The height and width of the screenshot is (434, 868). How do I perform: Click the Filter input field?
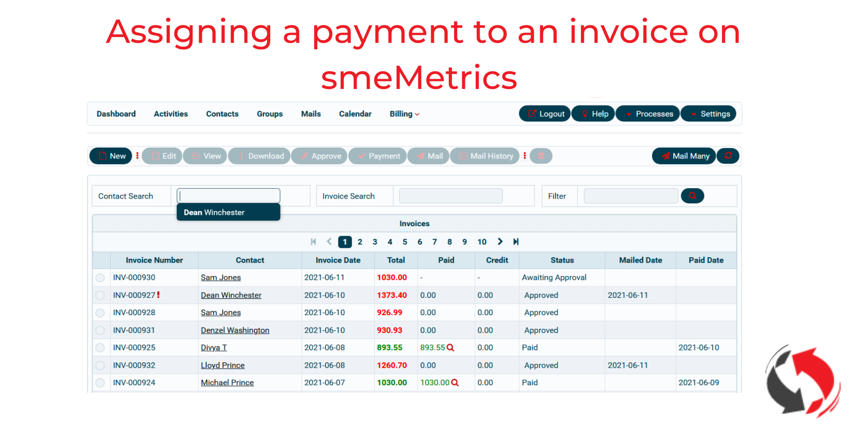tap(631, 196)
